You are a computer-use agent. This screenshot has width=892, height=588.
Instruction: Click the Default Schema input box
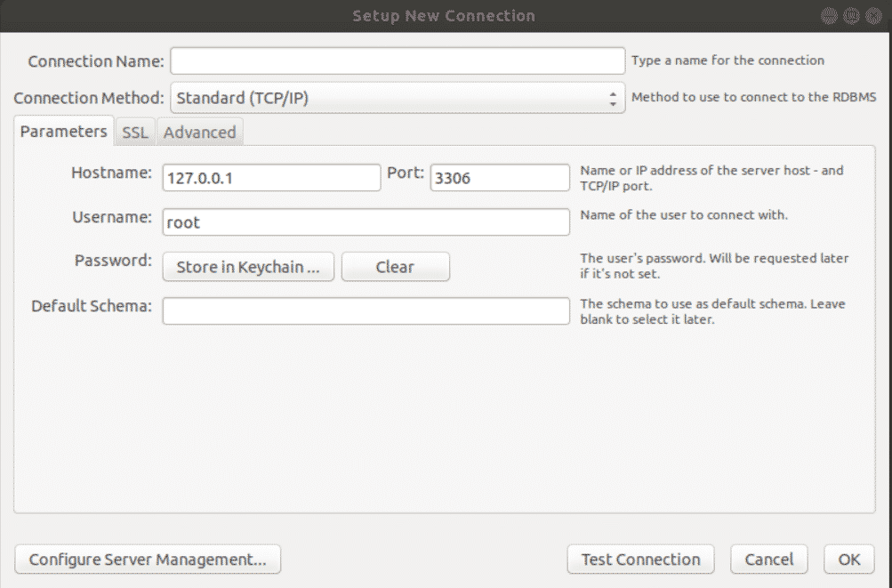click(x=366, y=311)
